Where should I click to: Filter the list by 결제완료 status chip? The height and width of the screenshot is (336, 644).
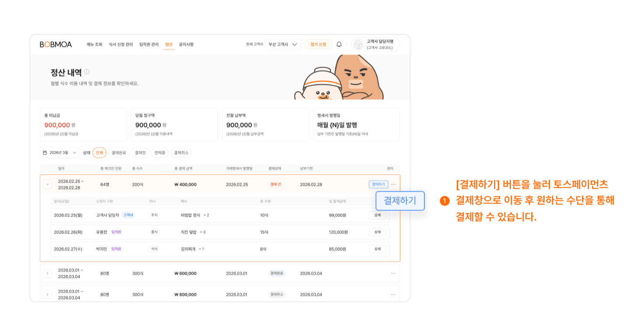pos(119,153)
